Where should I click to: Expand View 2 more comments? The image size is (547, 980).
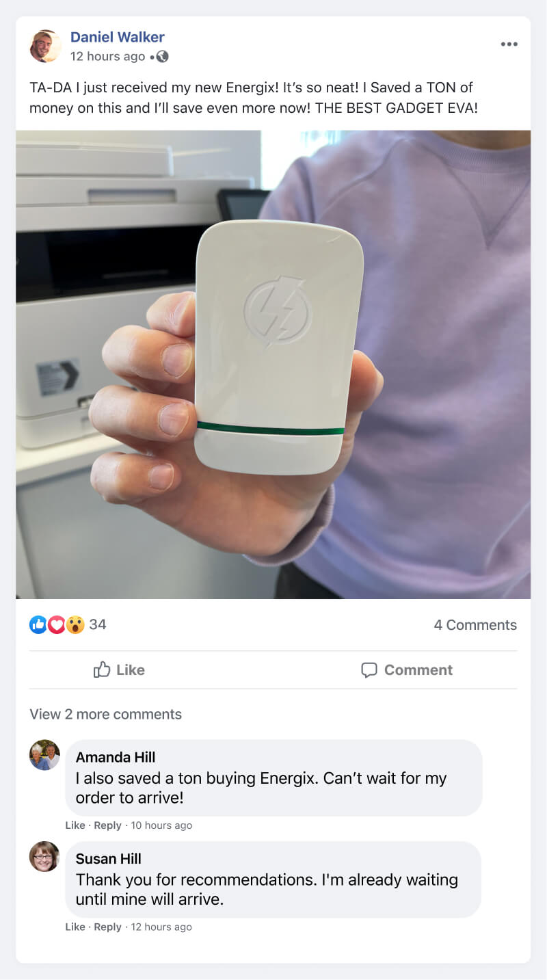click(105, 714)
